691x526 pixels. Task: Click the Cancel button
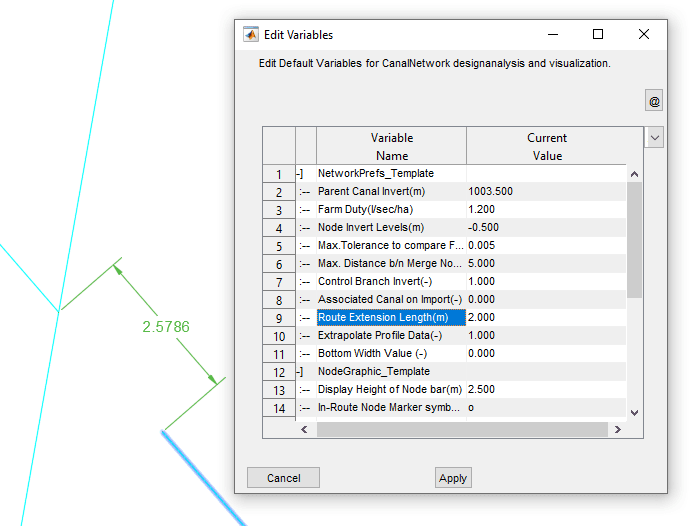click(283, 478)
